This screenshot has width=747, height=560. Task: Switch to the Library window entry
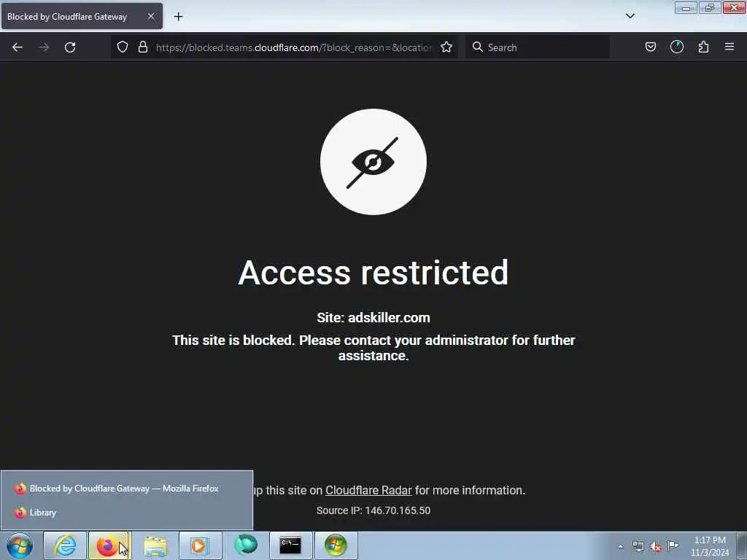tap(126, 513)
